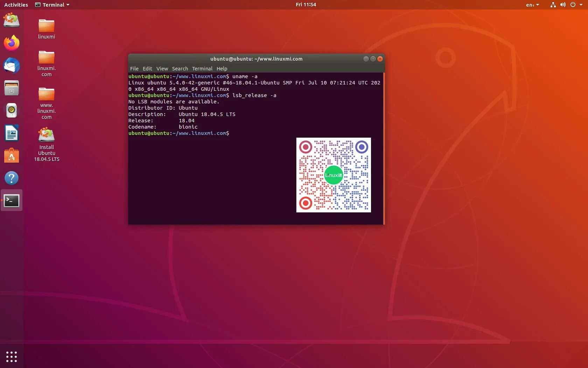The height and width of the screenshot is (368, 588).
Task: Open the en input source dropdown
Action: 532,5
